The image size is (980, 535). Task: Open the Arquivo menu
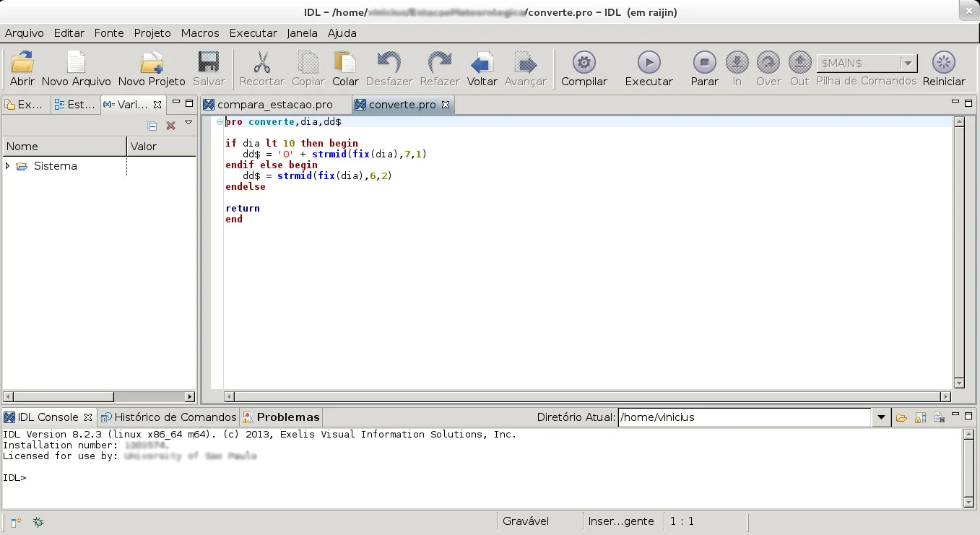pos(25,33)
